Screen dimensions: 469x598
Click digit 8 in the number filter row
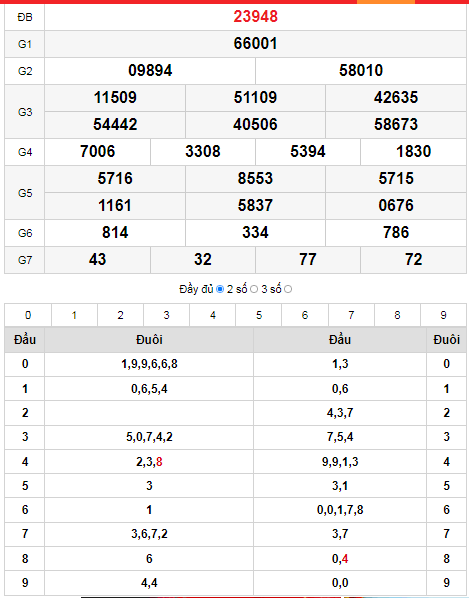click(397, 315)
